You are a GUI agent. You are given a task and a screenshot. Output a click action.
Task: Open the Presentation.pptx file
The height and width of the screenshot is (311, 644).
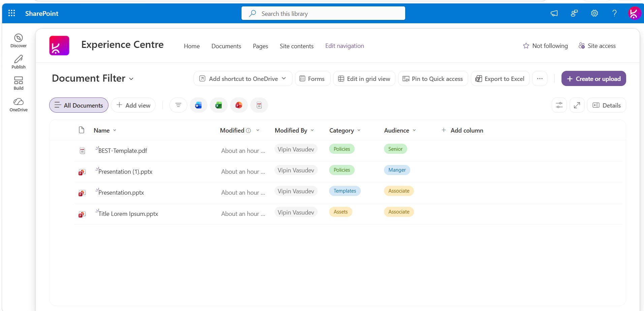[x=121, y=193]
